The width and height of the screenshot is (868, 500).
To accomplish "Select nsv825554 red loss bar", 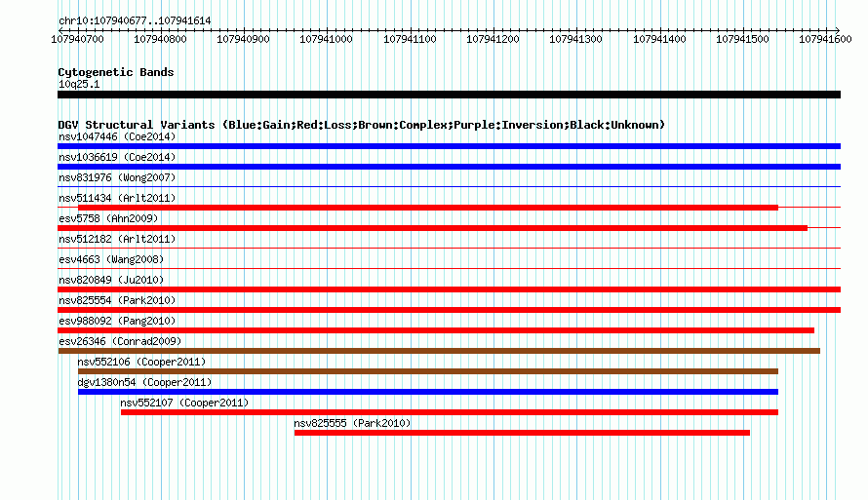I will tap(449, 310).
